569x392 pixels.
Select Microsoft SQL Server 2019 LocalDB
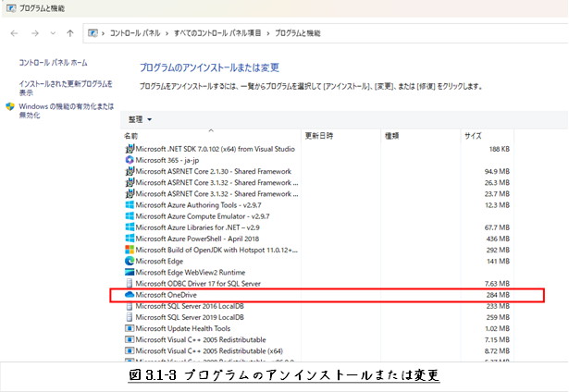click(x=190, y=318)
